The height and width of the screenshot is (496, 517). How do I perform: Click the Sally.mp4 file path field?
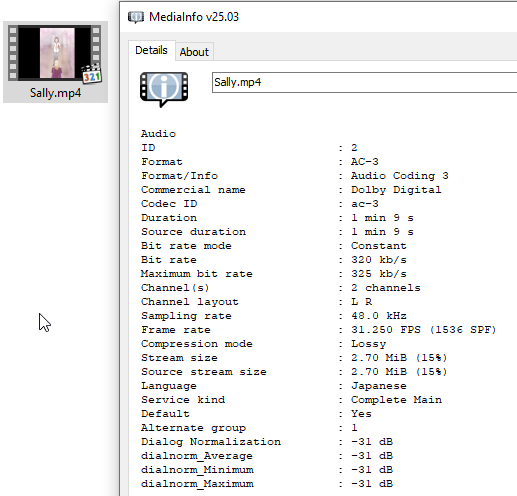click(364, 82)
